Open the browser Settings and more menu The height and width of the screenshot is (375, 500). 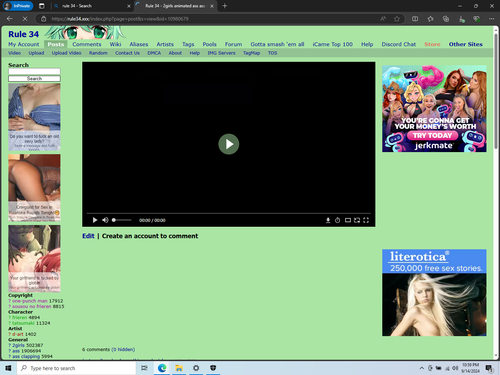click(x=491, y=19)
